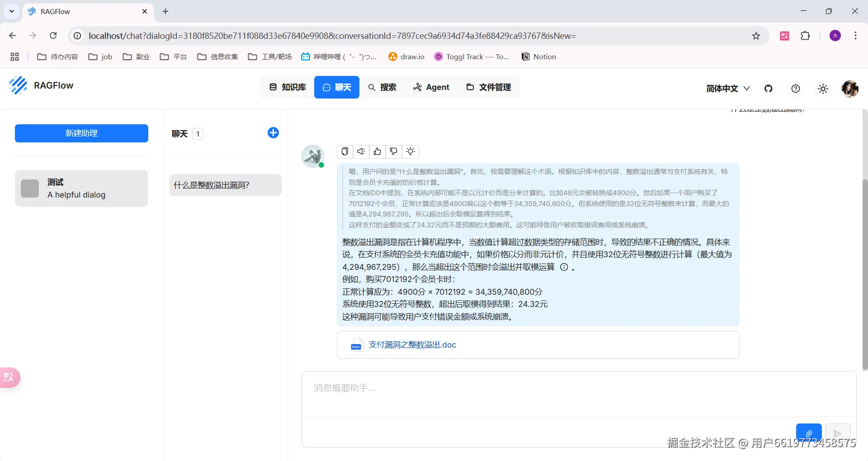Play the answer aloud with speaker icon
The image size is (868, 461).
tap(361, 151)
